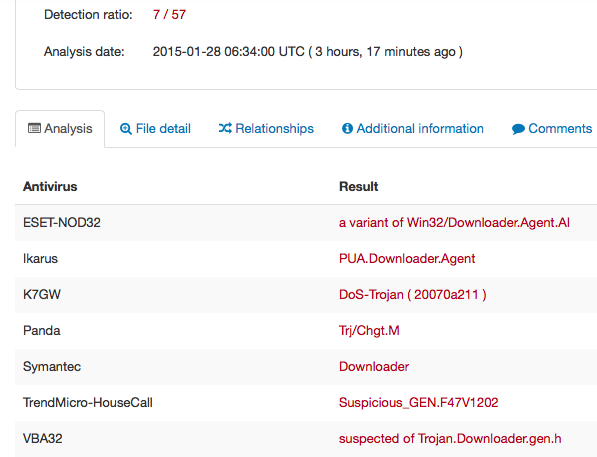Select the ESET-NOD32 row name

click(x=62, y=222)
